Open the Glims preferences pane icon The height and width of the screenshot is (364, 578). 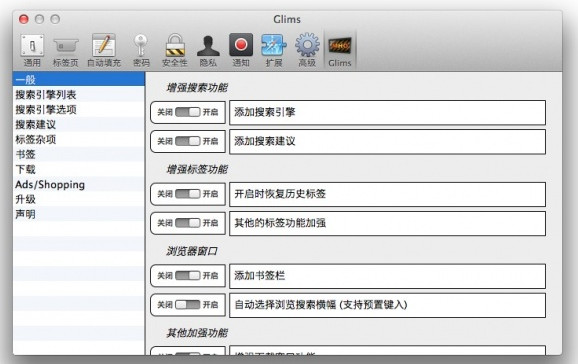[x=340, y=51]
